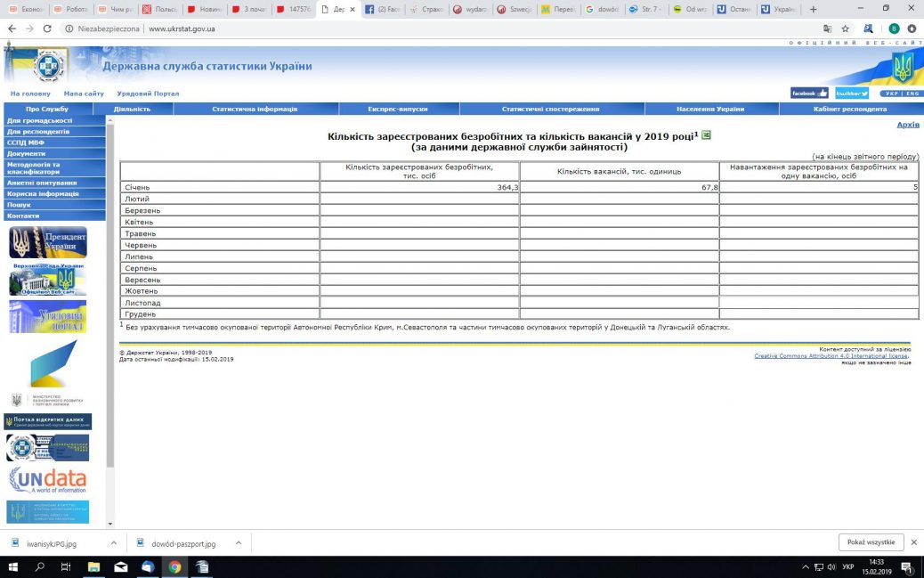The image size is (924, 578).
Task: Click the bookmark star in the address bar
Action: [846, 28]
